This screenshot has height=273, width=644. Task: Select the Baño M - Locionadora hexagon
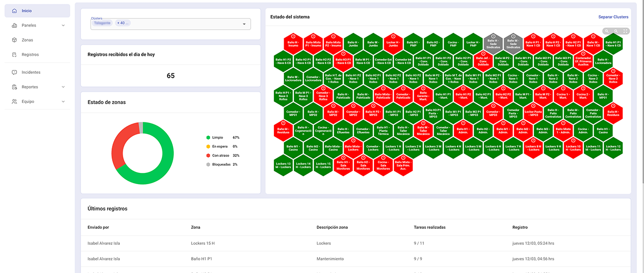[x=293, y=78]
